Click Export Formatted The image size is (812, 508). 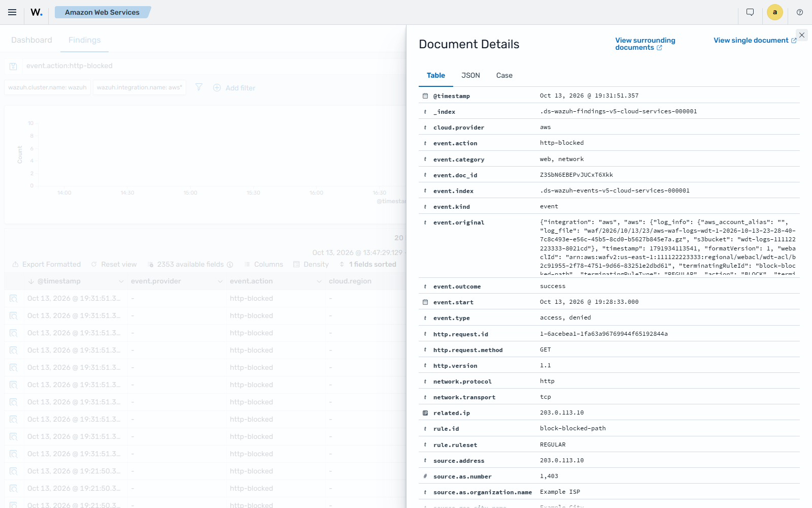(x=46, y=264)
